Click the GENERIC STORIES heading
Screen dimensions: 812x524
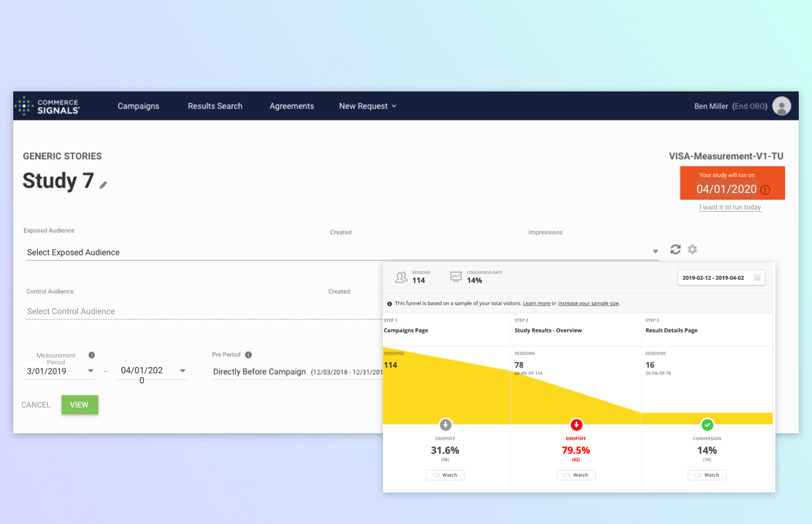pyautogui.click(x=62, y=156)
